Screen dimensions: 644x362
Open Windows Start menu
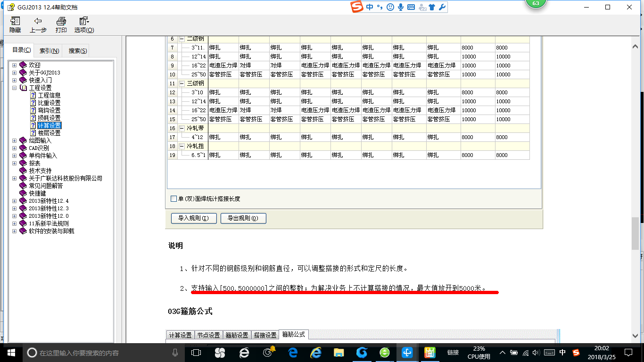coord(11,353)
